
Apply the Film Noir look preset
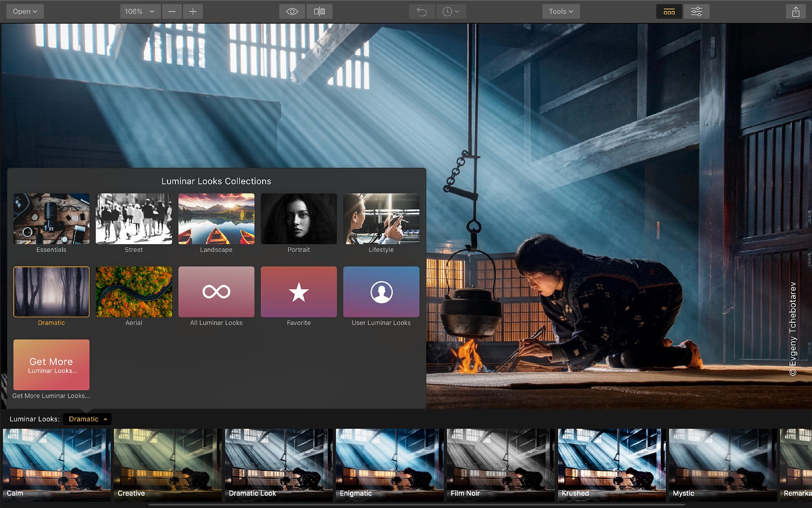501,465
